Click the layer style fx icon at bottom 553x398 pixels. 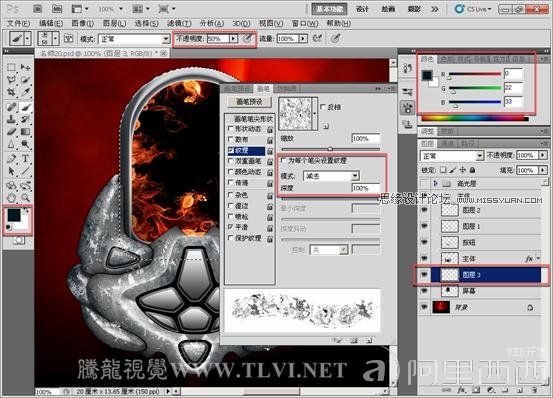click(461, 390)
